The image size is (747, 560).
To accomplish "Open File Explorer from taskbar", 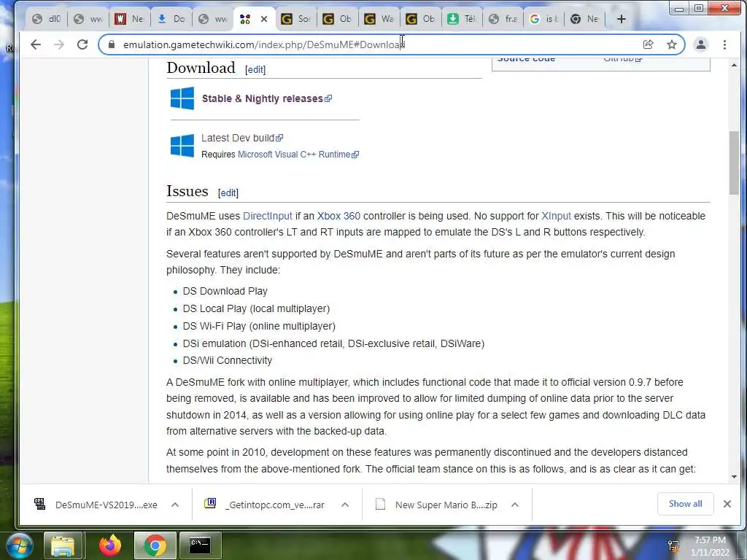I will (x=63, y=545).
